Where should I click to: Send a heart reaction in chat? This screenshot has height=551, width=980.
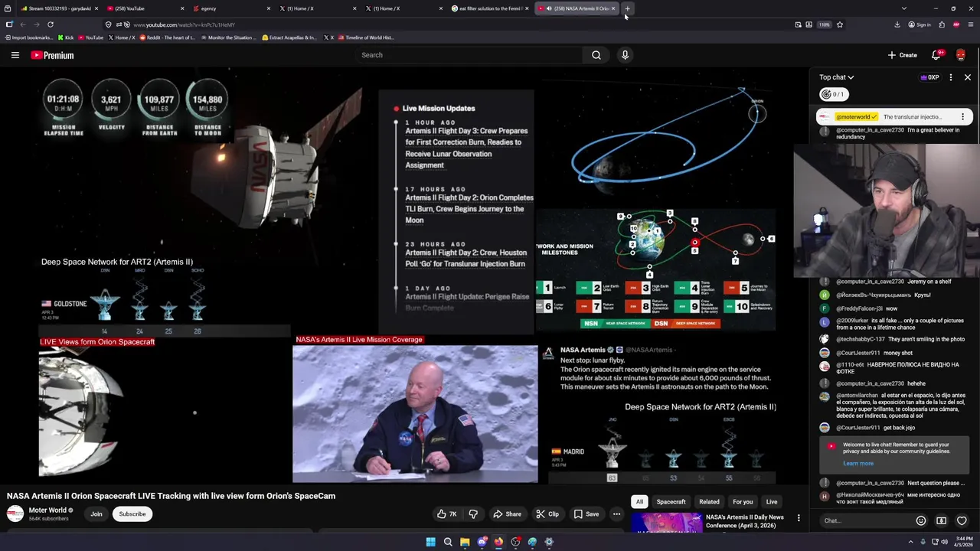[962, 521]
